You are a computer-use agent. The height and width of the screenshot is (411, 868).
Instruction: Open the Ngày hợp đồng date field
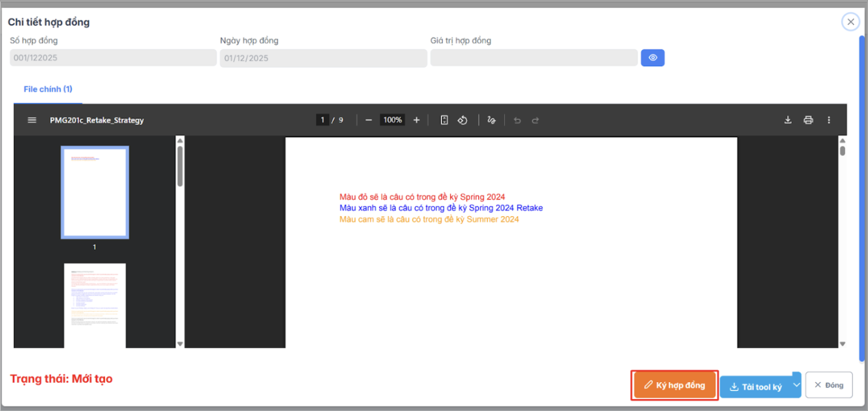pyautogui.click(x=324, y=58)
